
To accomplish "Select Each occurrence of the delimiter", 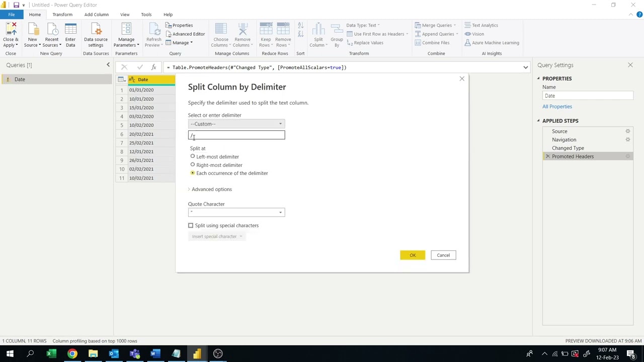I will [193, 173].
